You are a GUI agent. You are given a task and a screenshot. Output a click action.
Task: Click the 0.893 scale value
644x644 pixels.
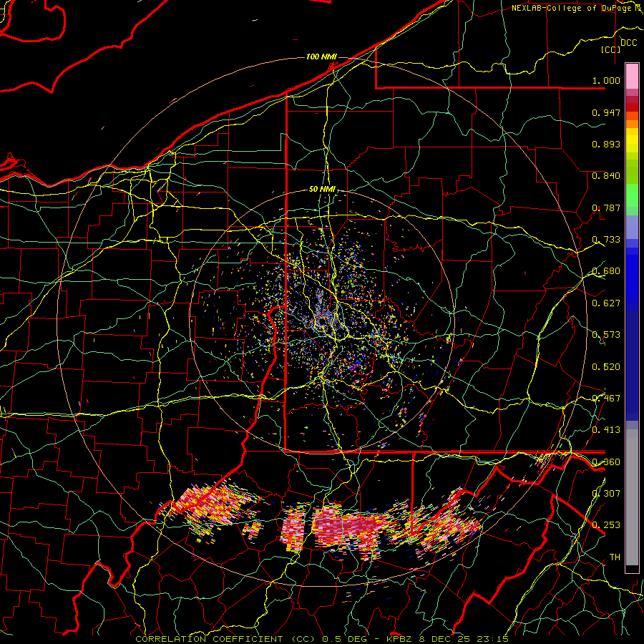[x=606, y=144]
